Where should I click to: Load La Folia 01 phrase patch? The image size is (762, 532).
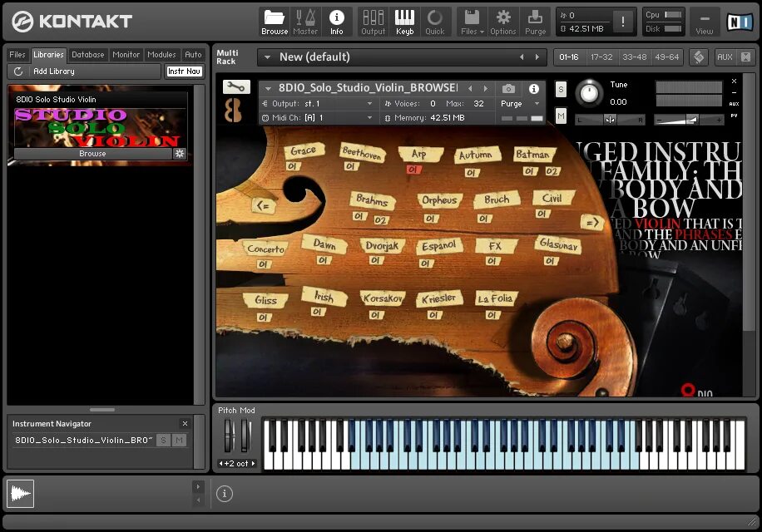point(492,314)
